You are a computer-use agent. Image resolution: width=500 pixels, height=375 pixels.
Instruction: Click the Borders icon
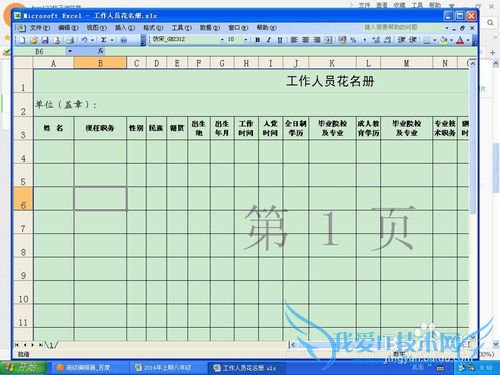pos(427,40)
